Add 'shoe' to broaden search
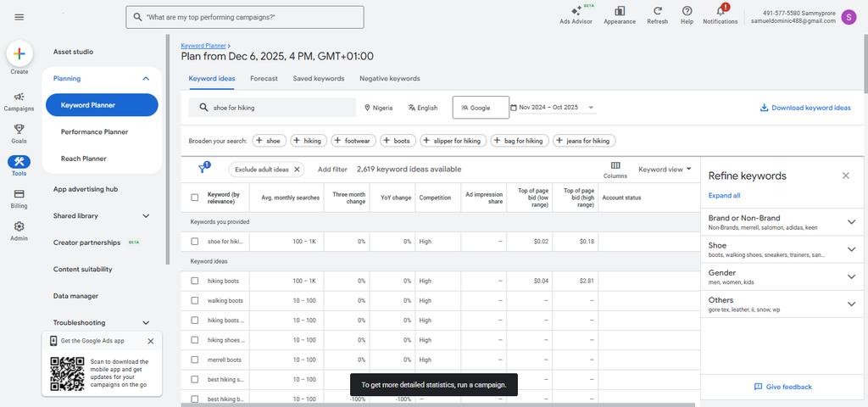Screen dimensions: 868x407 [x=269, y=141]
